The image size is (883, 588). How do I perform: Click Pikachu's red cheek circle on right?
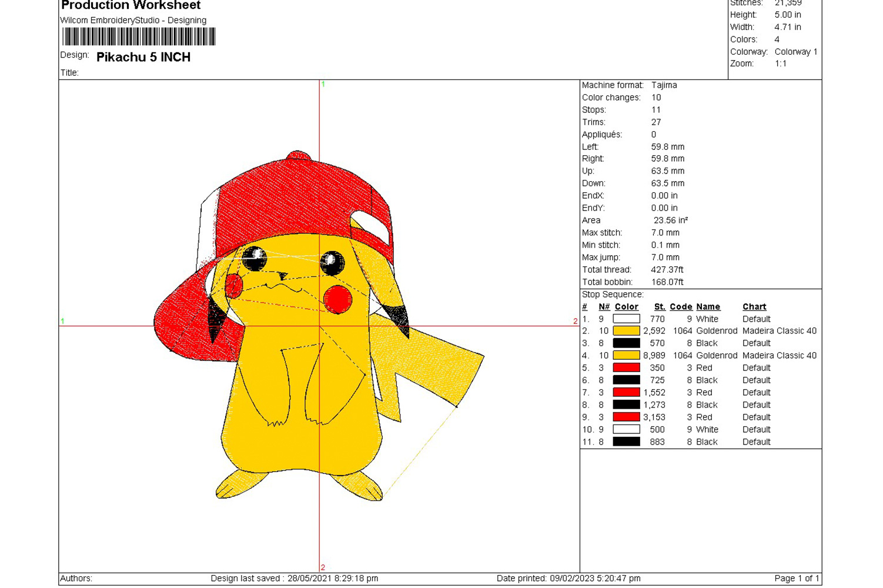[338, 299]
